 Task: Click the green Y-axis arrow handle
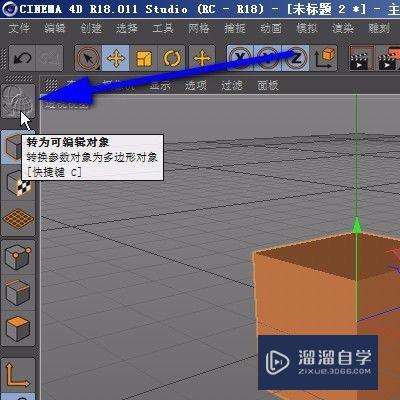coord(357,225)
